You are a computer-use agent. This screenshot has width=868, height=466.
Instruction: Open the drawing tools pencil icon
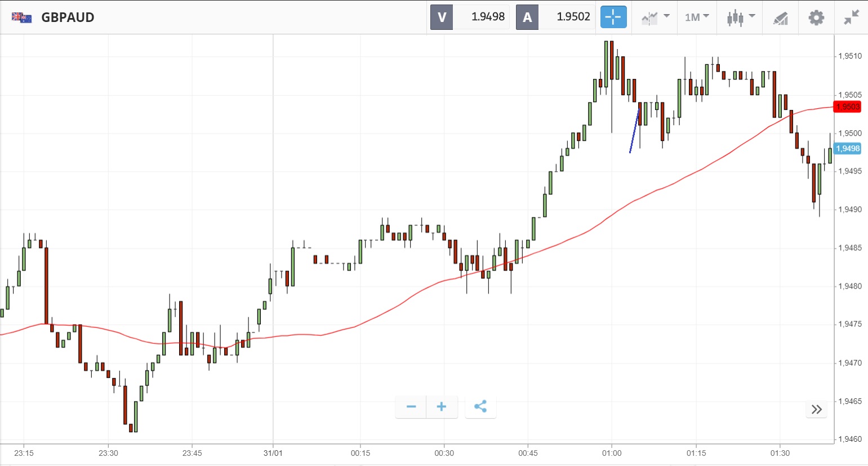[x=780, y=18]
